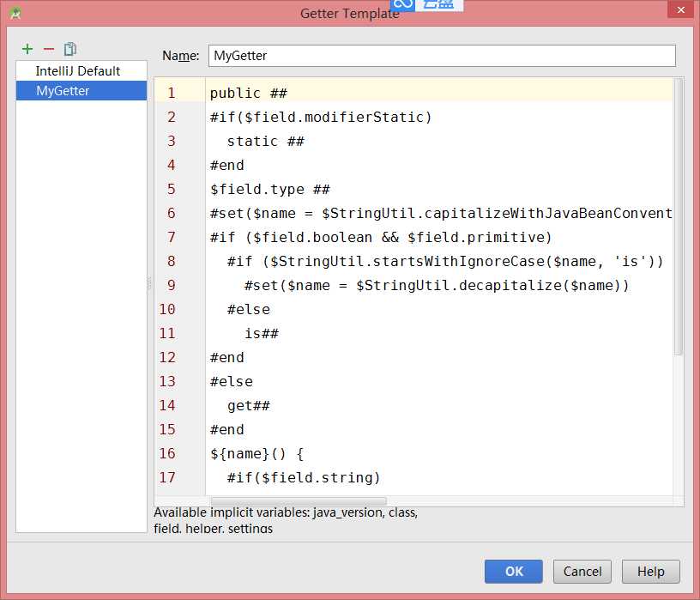The height and width of the screenshot is (600, 700).
Task: Add a new template with the green plus icon
Action: (x=27, y=49)
